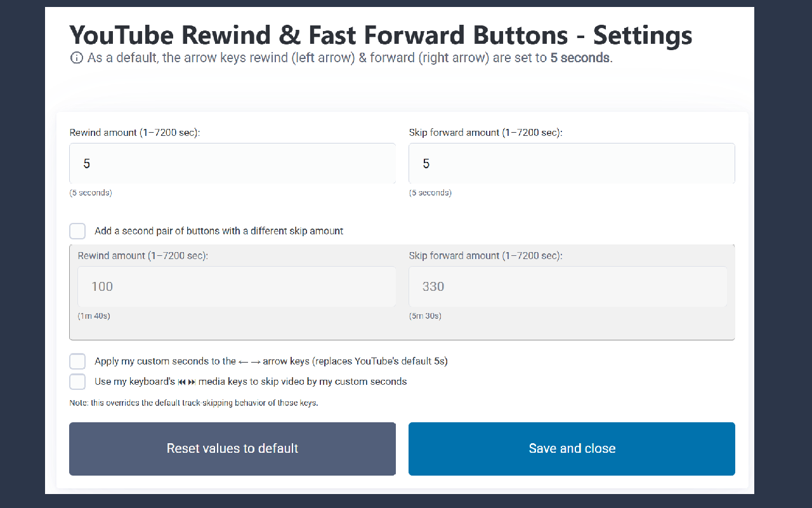
Task: Check the media keys skip video option
Action: click(x=77, y=382)
